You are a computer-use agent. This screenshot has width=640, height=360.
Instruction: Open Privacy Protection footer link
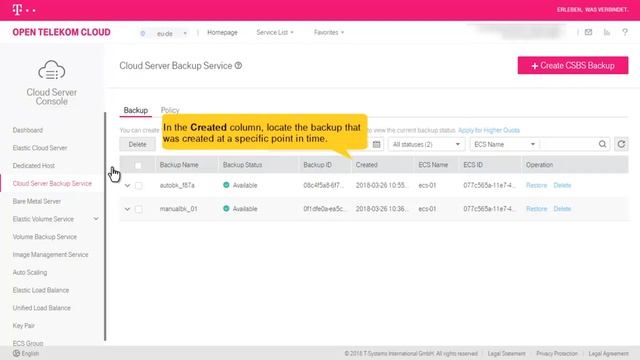click(557, 353)
